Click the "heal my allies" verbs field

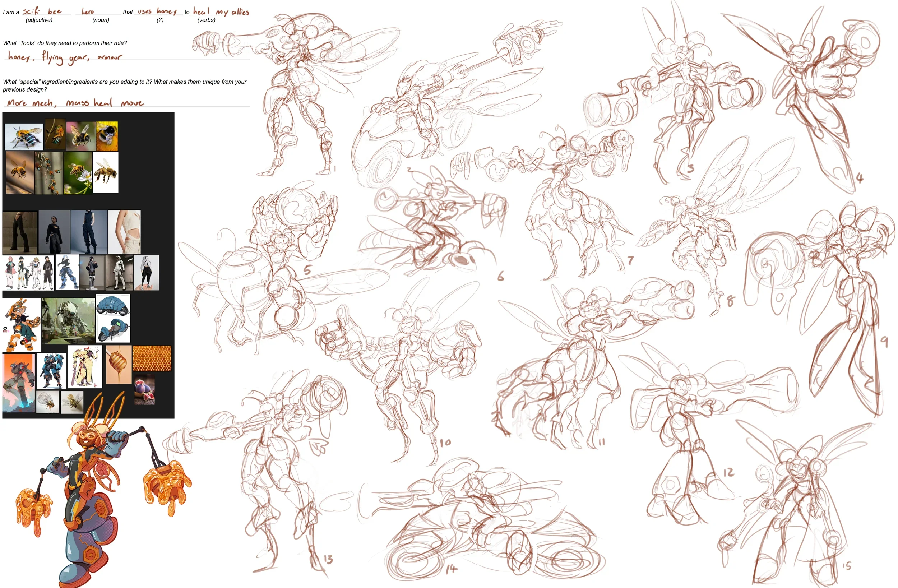click(221, 12)
